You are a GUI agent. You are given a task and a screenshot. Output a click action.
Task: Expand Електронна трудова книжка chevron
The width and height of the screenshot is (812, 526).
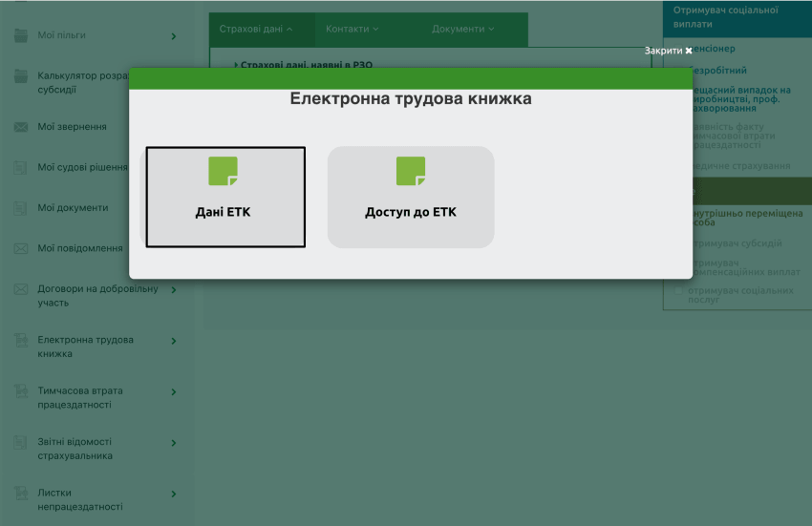point(174,341)
